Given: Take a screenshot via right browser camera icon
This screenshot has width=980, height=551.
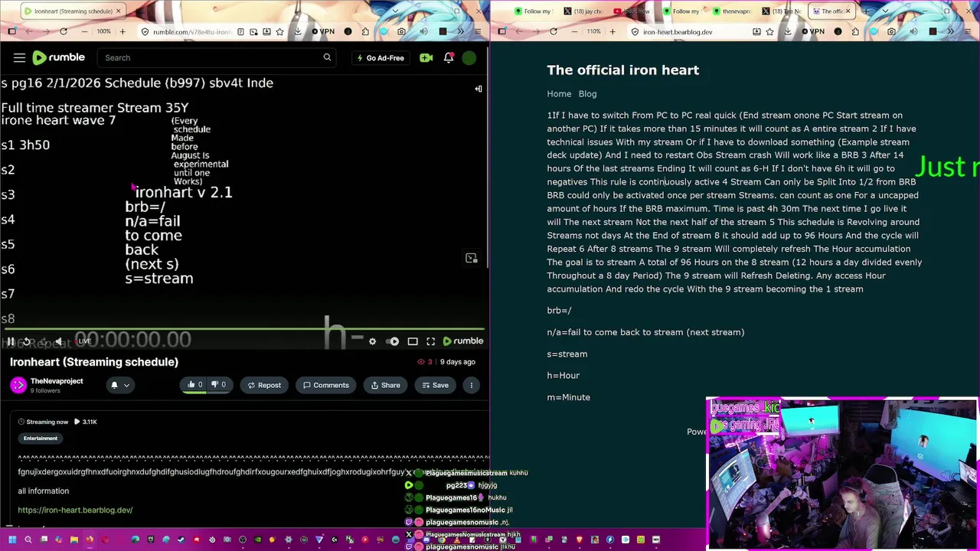Looking at the screenshot, I should click(891, 31).
